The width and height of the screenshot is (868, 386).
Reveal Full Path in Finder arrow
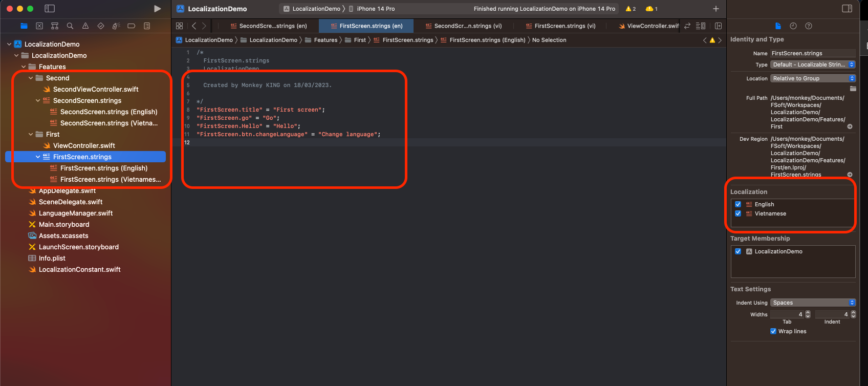pos(850,126)
